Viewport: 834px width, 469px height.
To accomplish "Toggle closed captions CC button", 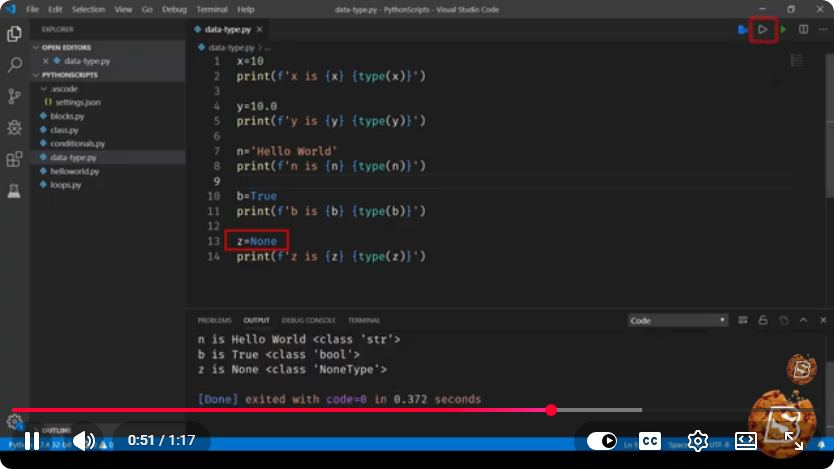I will (x=649, y=441).
